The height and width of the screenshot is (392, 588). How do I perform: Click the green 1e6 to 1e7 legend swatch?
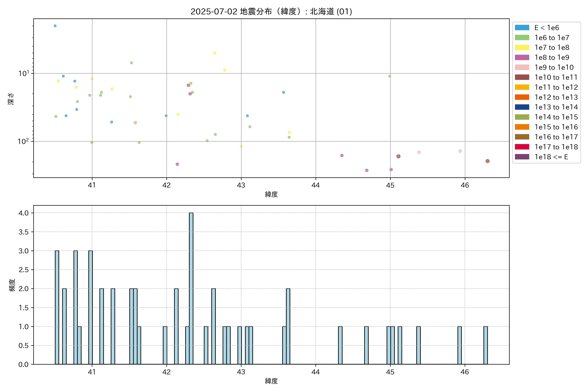click(522, 38)
